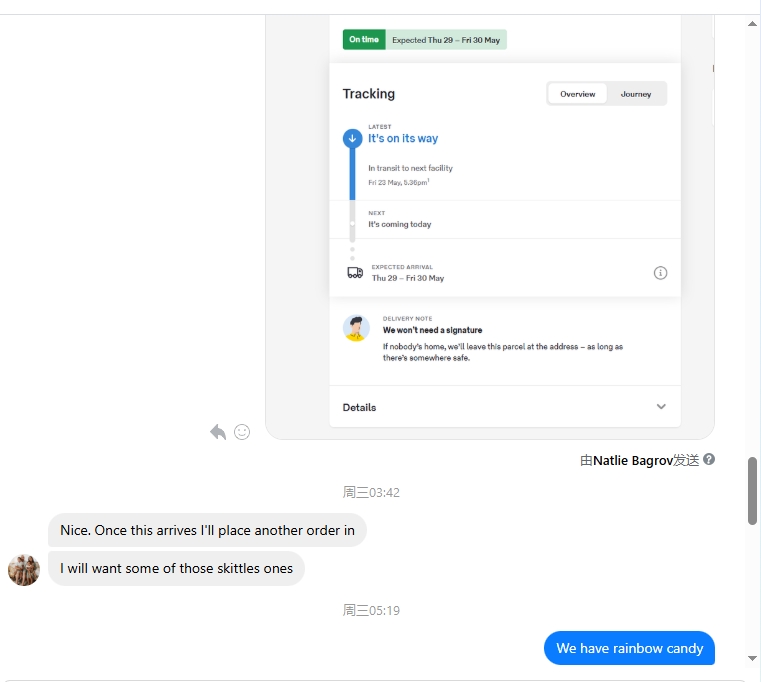Switch to the Overview toggle in Tracking
The image size is (761, 682).
(x=577, y=94)
